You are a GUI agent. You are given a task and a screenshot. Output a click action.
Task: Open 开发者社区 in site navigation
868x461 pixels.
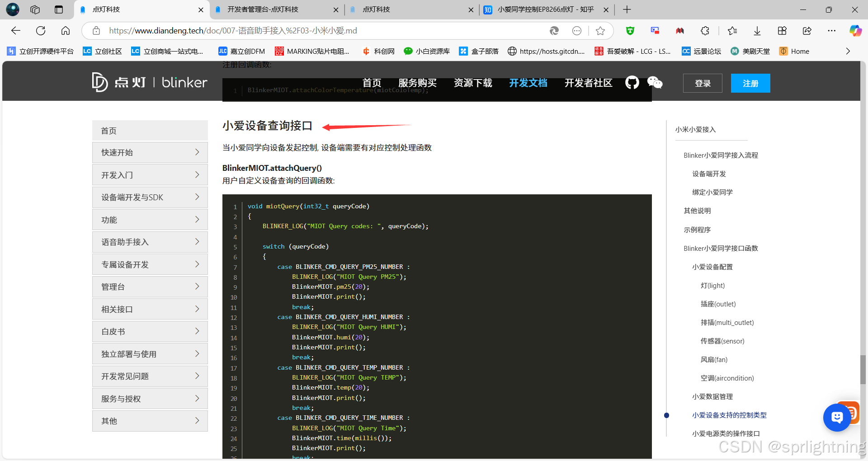[x=588, y=83]
